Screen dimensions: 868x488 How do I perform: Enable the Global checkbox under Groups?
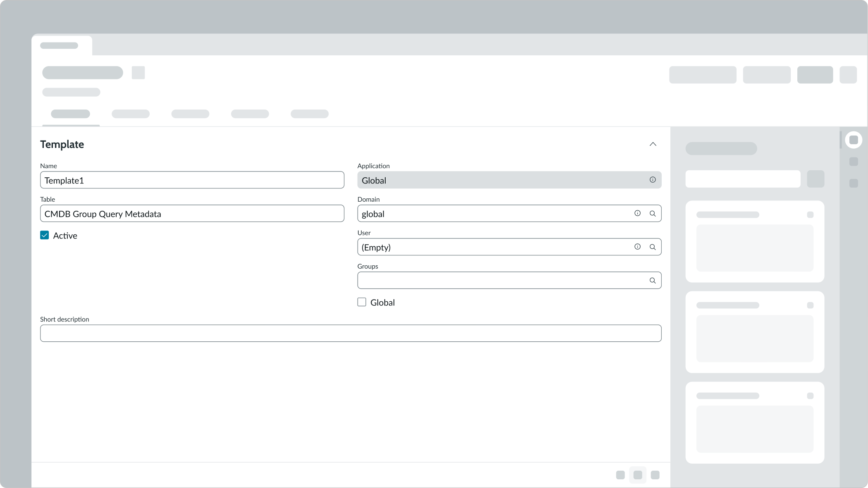coord(362,302)
